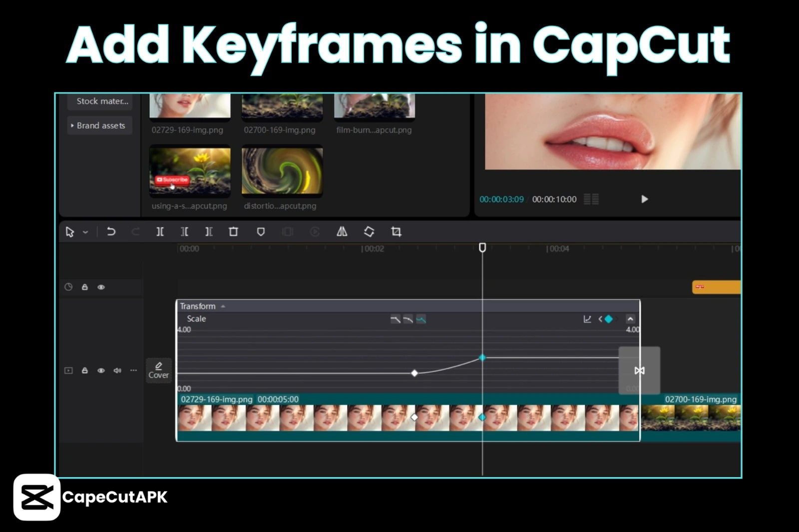Delete right of playhead tool
799x532 pixels.
point(209,232)
